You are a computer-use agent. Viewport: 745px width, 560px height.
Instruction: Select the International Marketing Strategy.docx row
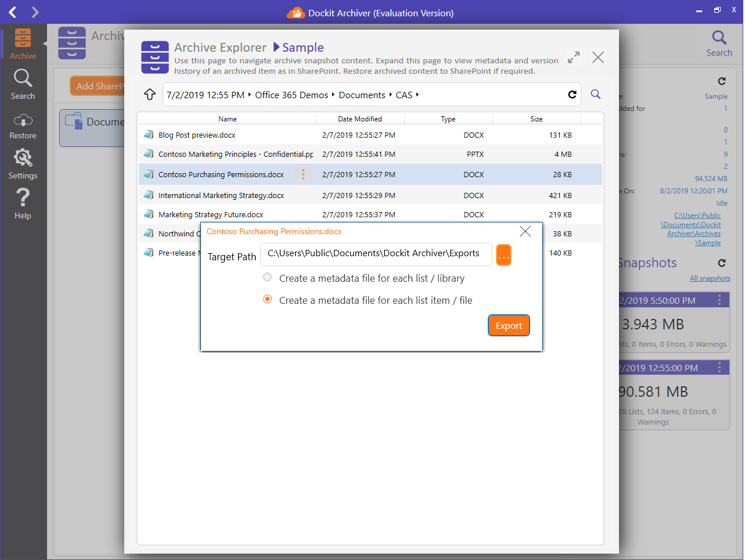point(370,195)
